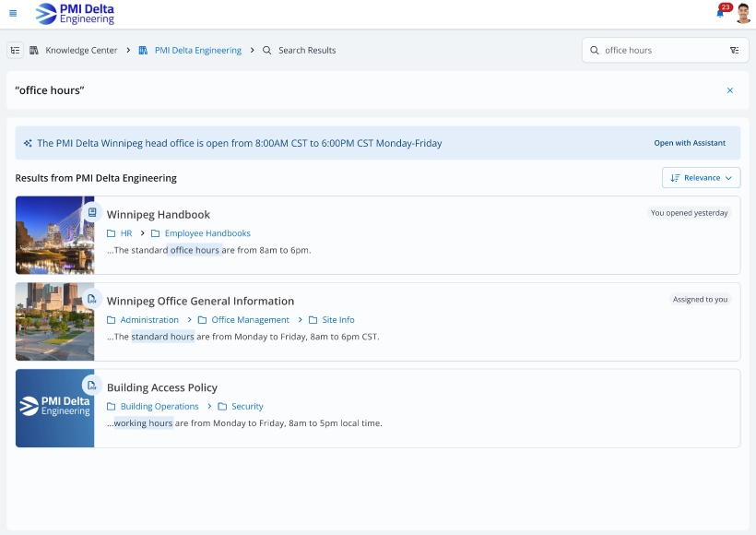Select snippet "standard office hours are from 8am to 6pm"
Viewport: 756px width, 535px height.
[x=221, y=250]
